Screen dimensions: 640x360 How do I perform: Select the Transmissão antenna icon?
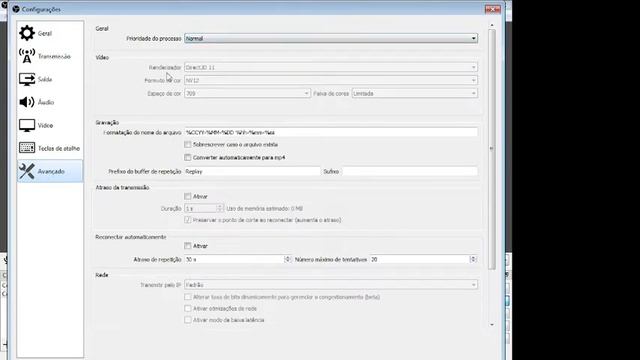(27, 56)
